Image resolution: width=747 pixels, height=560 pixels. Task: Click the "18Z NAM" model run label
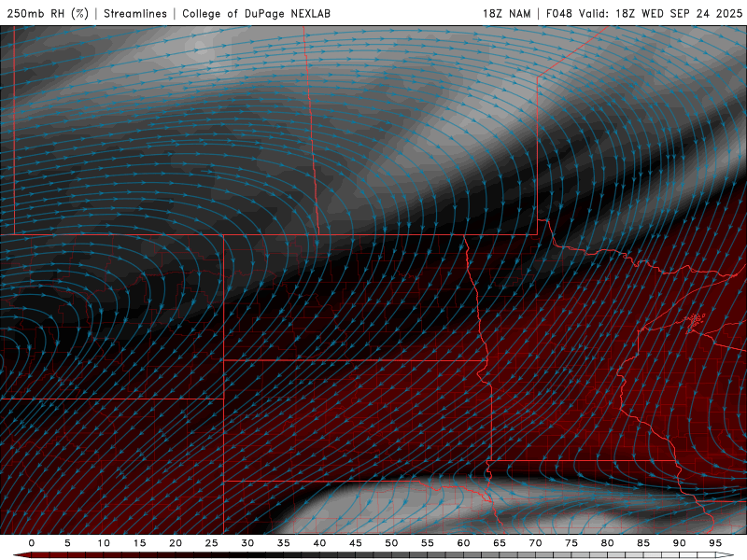[506, 13]
